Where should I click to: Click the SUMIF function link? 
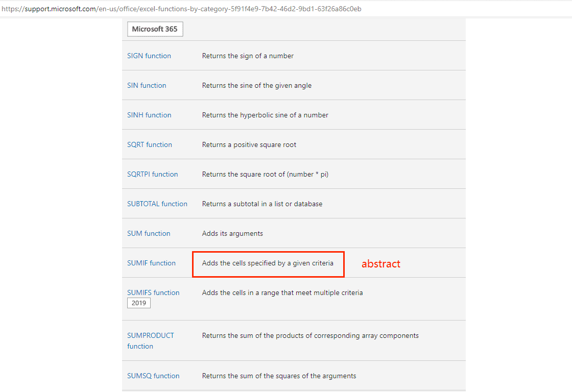click(x=151, y=263)
